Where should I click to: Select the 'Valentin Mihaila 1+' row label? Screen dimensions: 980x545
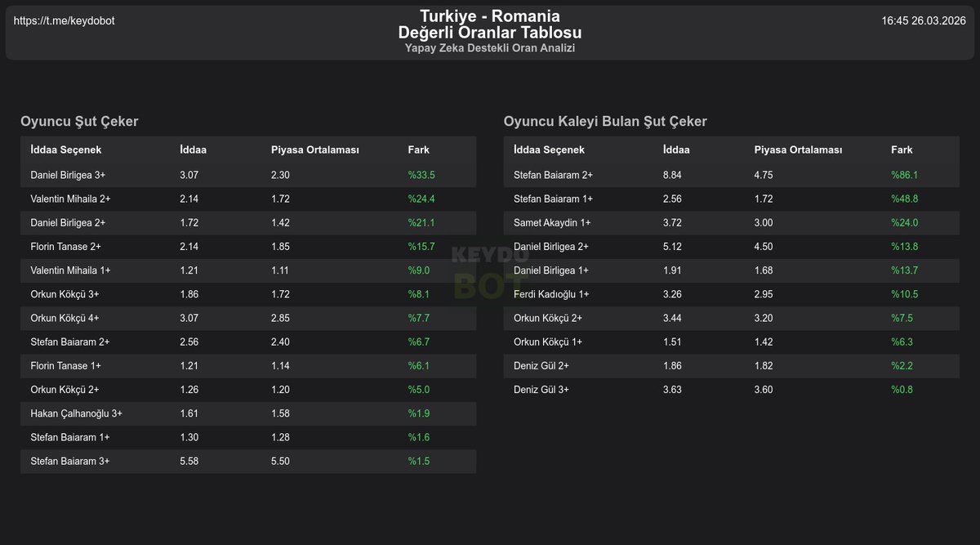pyautogui.click(x=70, y=270)
